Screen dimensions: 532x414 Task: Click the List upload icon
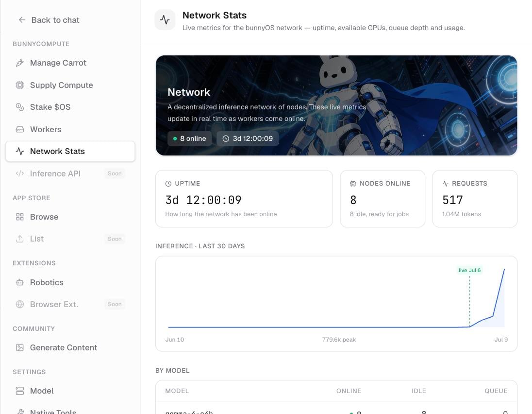[x=20, y=239]
